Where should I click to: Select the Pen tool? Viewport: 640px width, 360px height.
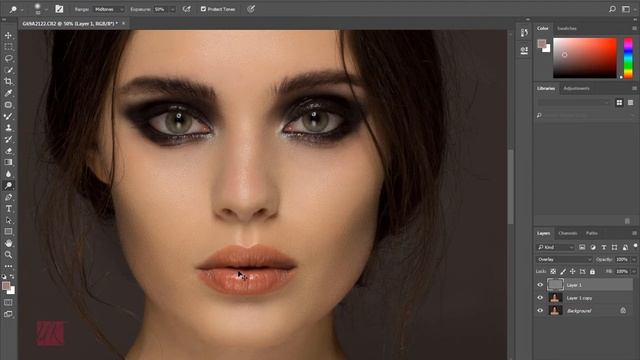coord(8,197)
